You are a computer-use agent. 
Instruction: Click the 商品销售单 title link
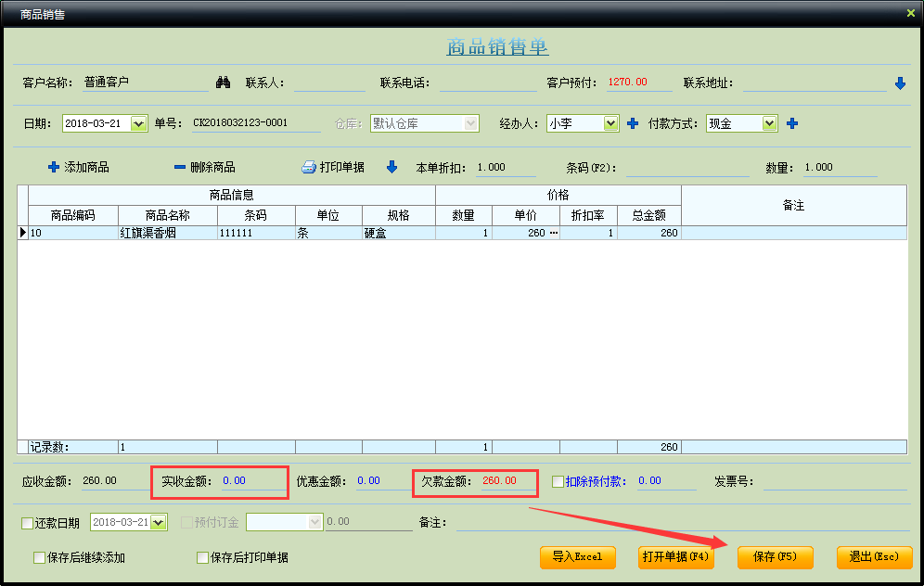497,47
